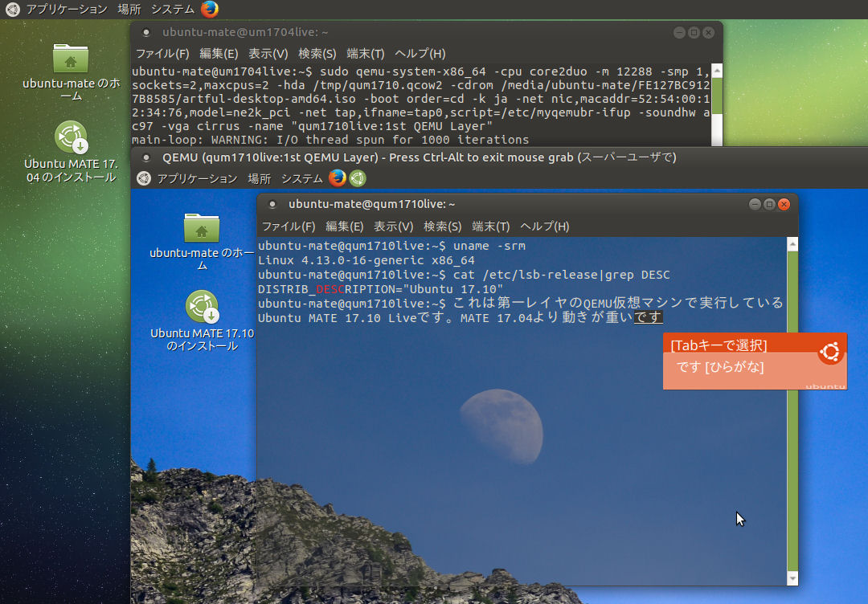The image size is (868, 604).
Task: Click the QEMU window title bar menu dot
Action: click(146, 157)
